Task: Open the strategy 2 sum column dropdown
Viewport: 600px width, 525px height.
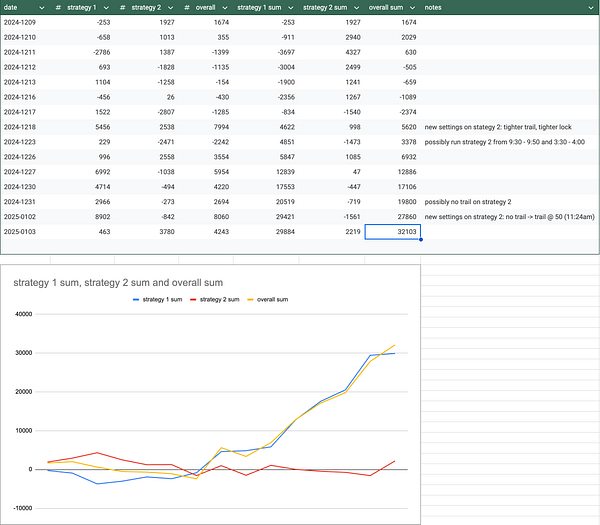Action: point(356,8)
